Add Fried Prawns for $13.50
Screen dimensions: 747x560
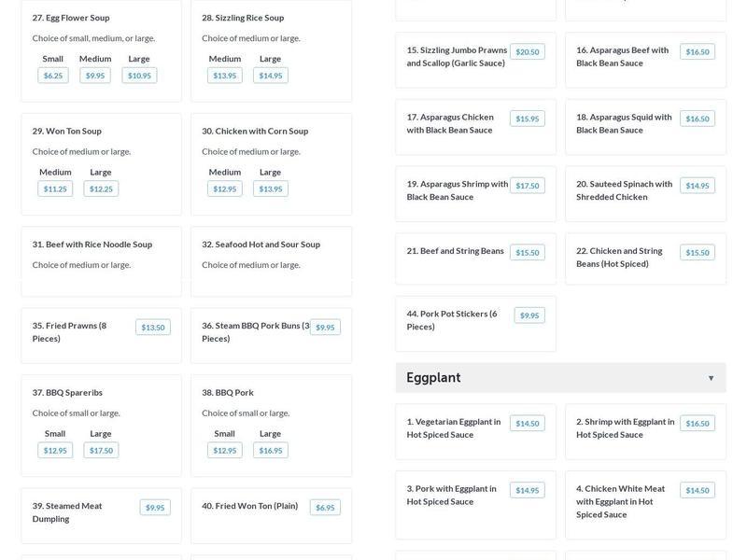tap(152, 328)
